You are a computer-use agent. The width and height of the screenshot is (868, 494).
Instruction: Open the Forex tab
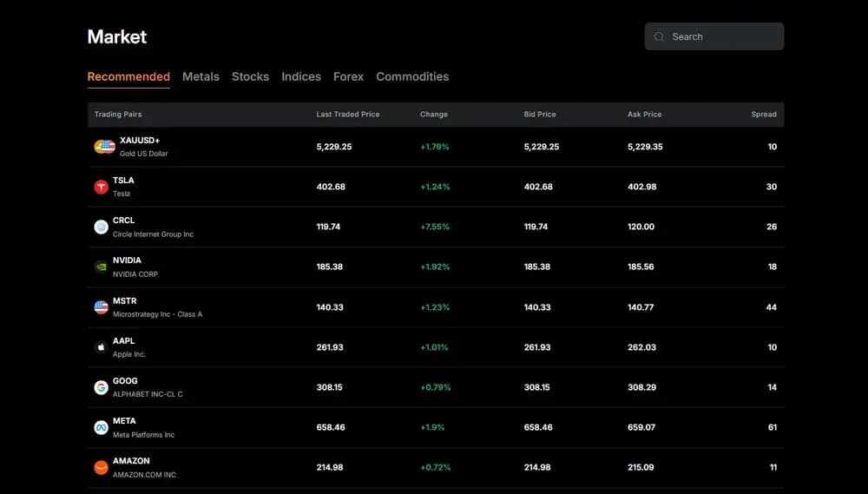(x=348, y=76)
